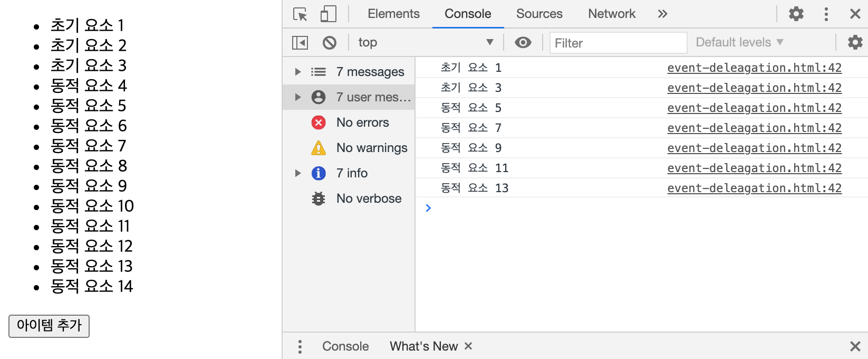Click the drawer three-dot menu icon
The width and height of the screenshot is (868, 359).
[300, 346]
